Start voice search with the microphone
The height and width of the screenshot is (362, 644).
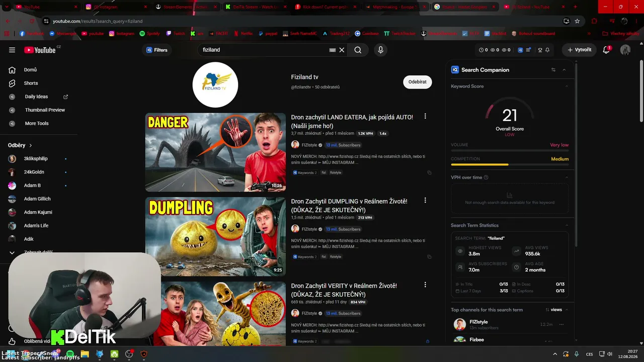[x=380, y=50]
